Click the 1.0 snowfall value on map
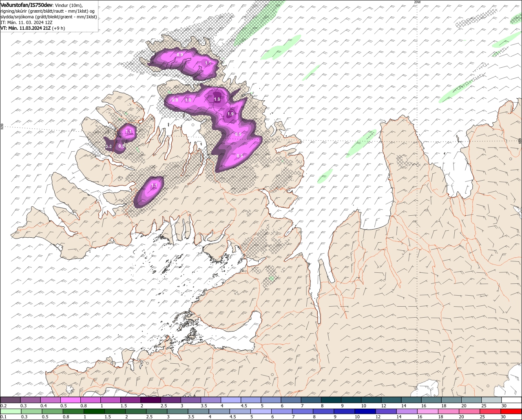The height and width of the screenshot is (420, 522). 188,100
